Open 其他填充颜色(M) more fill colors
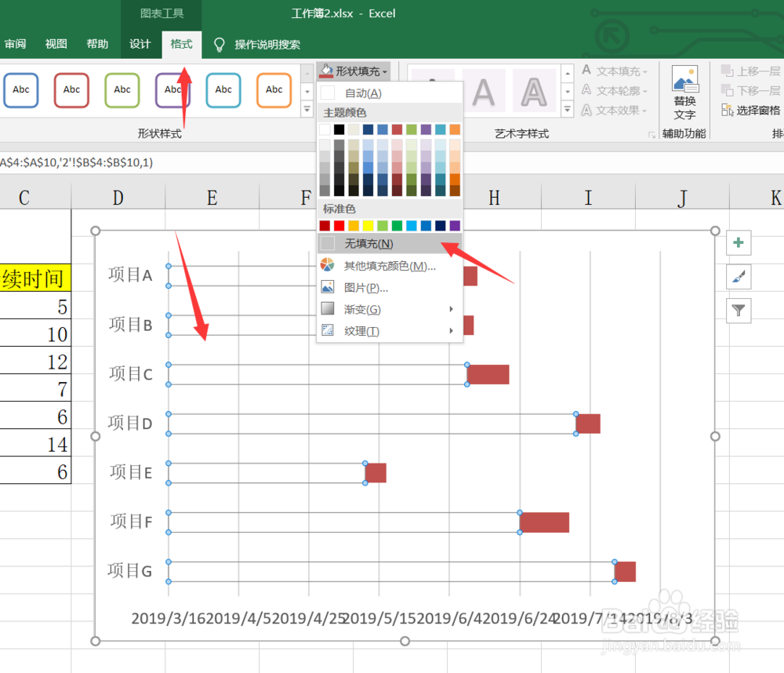This screenshot has width=784, height=673. [x=389, y=266]
